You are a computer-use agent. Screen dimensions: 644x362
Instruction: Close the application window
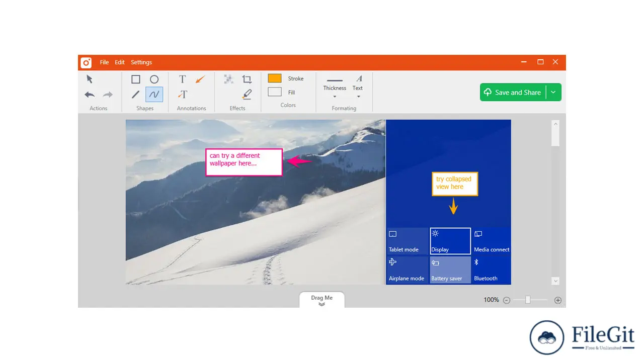point(555,62)
